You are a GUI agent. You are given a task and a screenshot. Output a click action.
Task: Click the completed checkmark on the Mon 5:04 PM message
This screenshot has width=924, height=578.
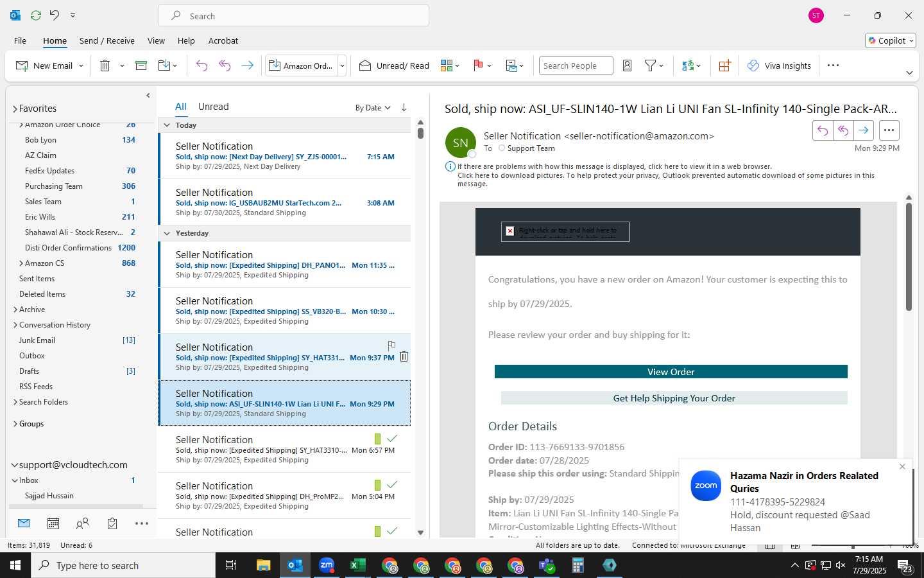click(x=392, y=485)
